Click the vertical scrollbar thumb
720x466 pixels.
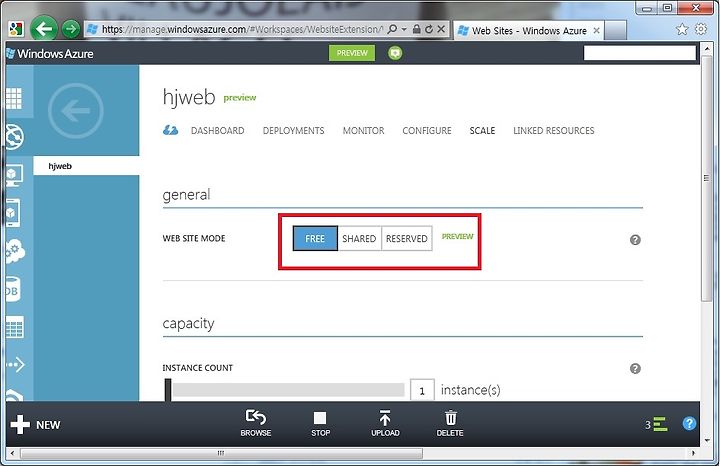(706, 178)
